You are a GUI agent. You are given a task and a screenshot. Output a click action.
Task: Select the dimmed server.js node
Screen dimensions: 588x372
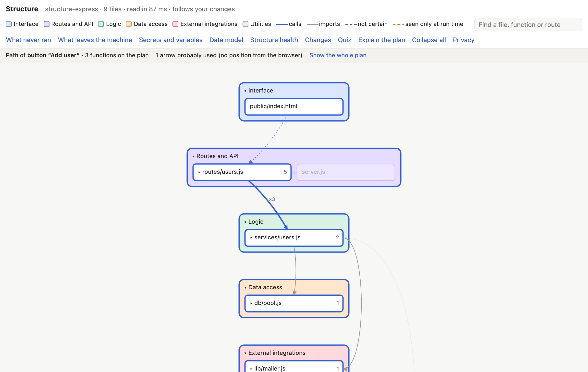click(346, 172)
